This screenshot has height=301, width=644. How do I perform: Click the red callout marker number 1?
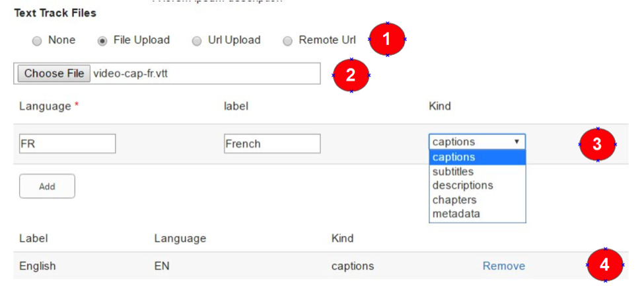(387, 40)
